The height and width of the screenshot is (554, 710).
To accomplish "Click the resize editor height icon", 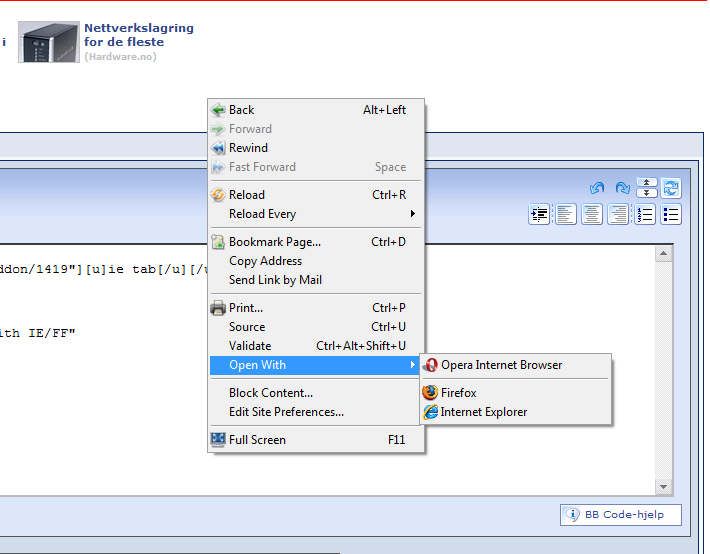I will 647,188.
